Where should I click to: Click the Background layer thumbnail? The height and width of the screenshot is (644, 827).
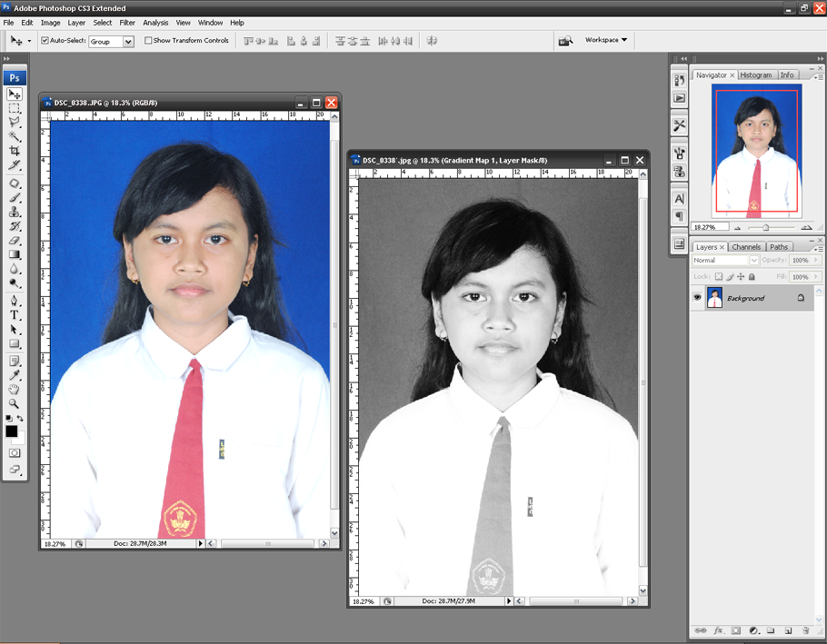(715, 297)
